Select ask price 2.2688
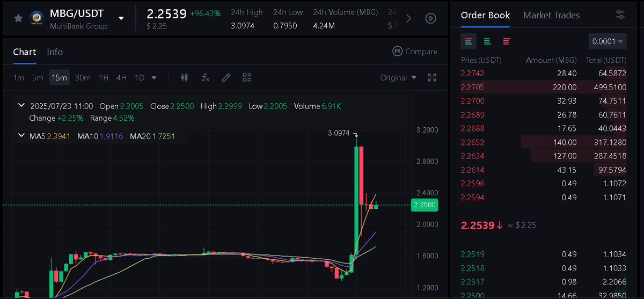 pyautogui.click(x=472, y=128)
